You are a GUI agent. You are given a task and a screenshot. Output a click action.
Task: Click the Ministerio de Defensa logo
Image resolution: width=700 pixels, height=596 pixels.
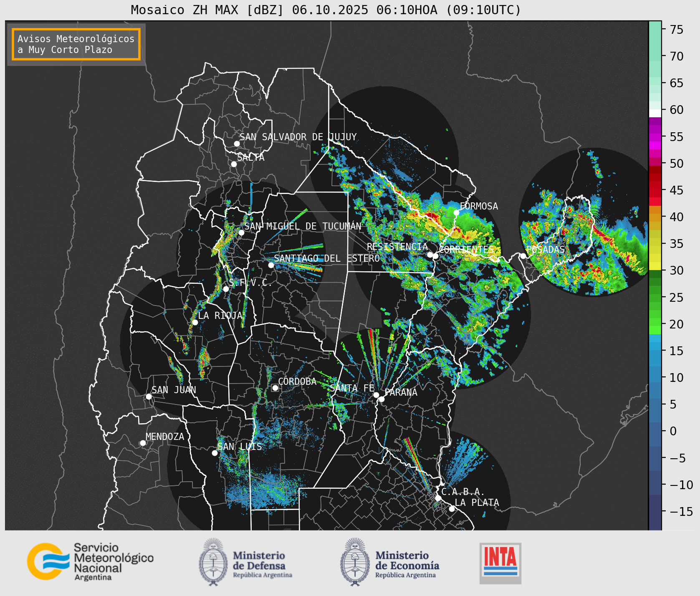[245, 562]
